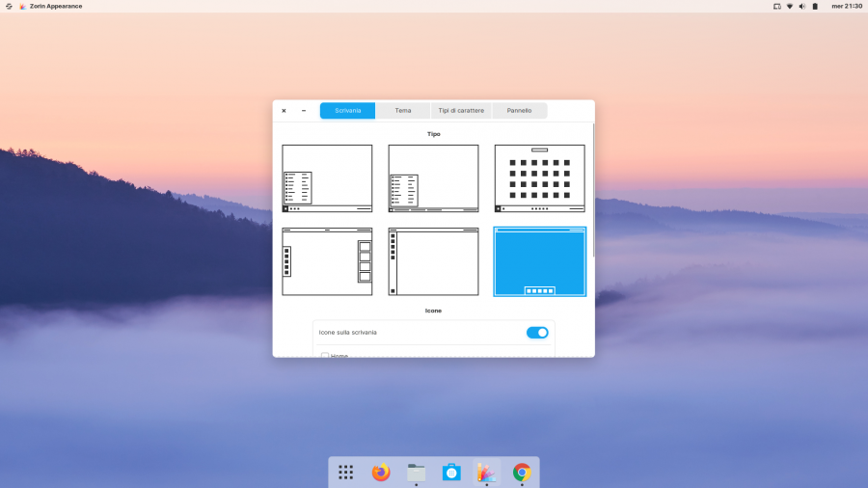
Task: Open the 'mer 21:30' clock menu
Action: [x=846, y=6]
